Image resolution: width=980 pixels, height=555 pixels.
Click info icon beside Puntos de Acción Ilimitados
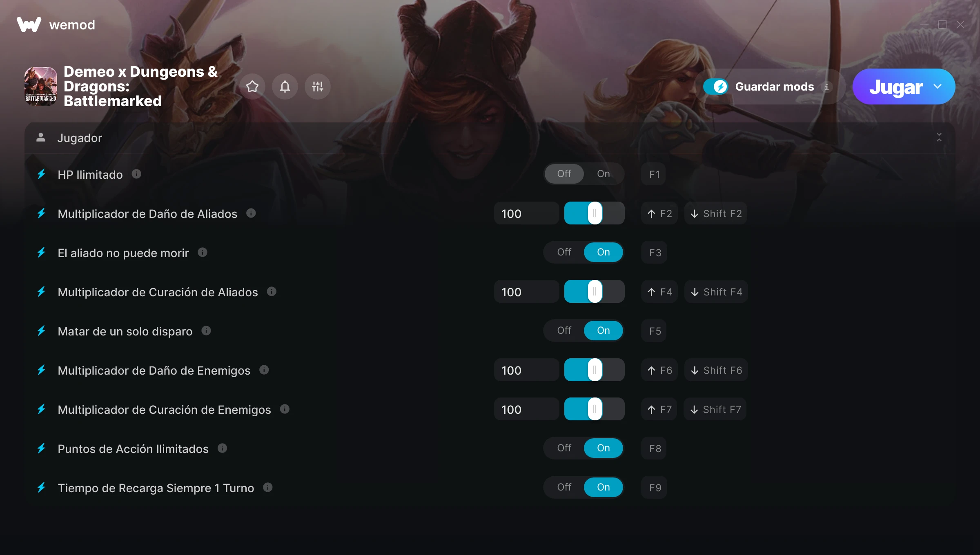click(x=222, y=448)
